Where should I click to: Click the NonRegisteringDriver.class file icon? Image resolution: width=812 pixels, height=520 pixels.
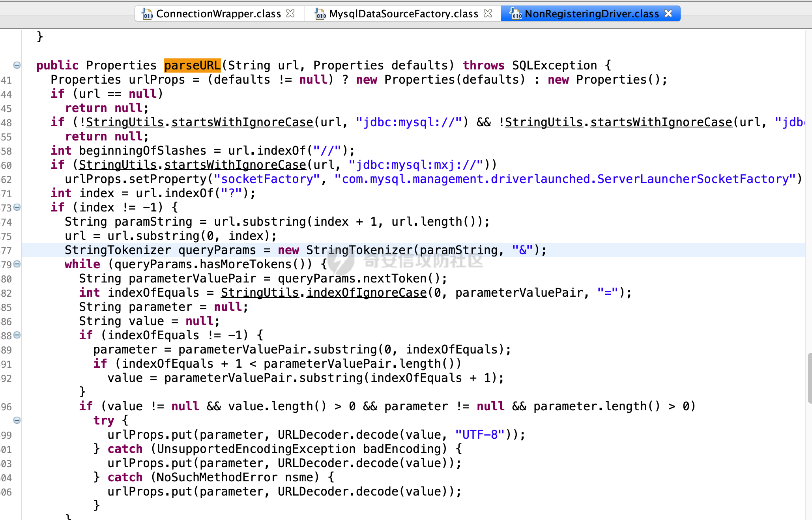pyautogui.click(x=515, y=14)
